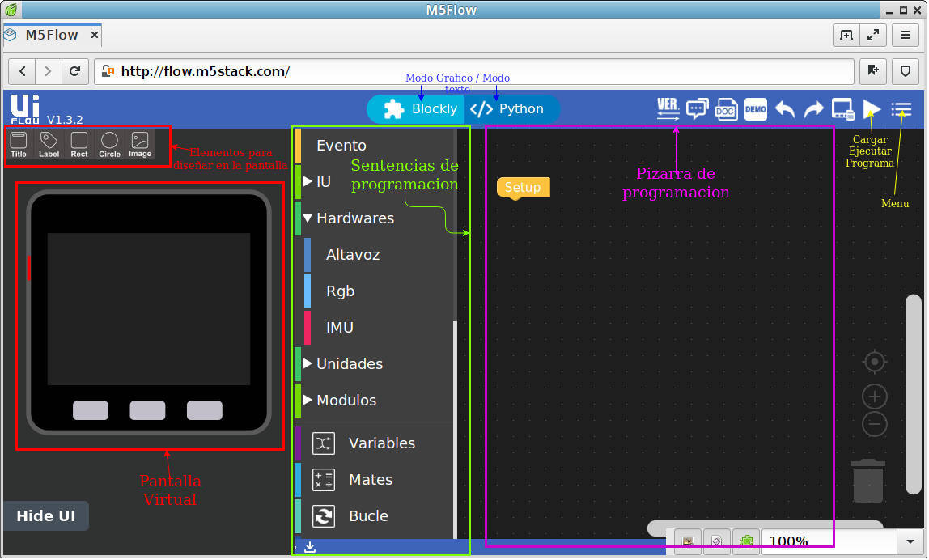
Task: Run the program with the play icon
Action: pyautogui.click(x=871, y=109)
